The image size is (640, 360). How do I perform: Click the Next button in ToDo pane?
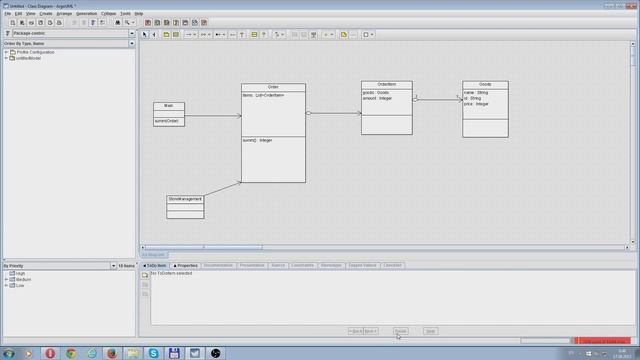coord(370,331)
